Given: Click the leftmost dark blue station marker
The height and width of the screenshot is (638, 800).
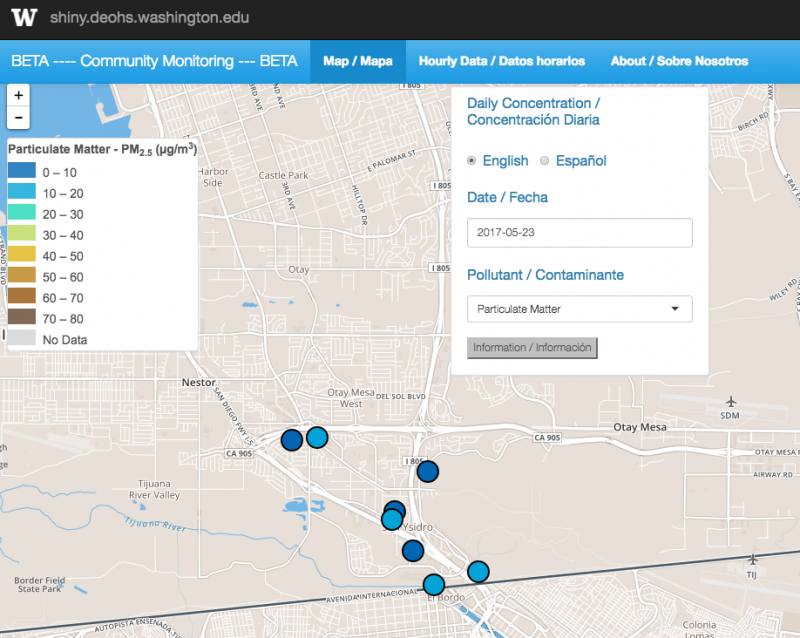Looking at the screenshot, I should [291, 439].
